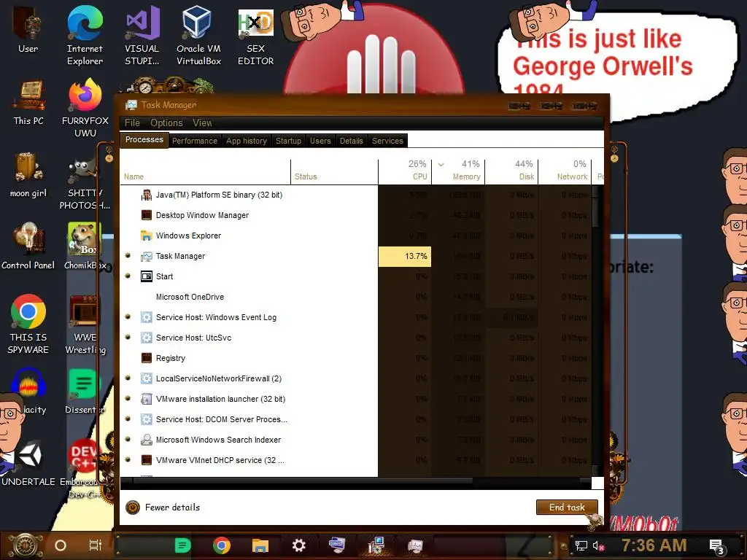Open Control Panel desktop shortcut
This screenshot has height=560, width=747.
click(x=28, y=246)
